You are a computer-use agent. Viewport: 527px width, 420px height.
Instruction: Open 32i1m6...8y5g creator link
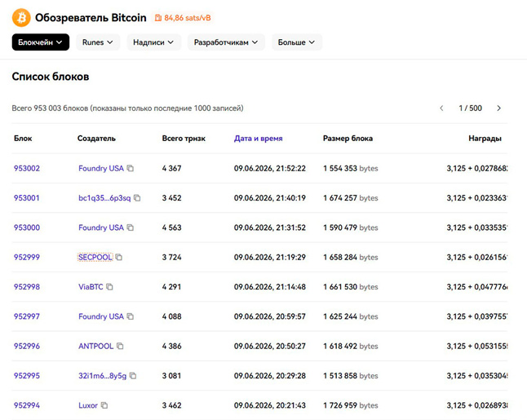click(x=103, y=375)
